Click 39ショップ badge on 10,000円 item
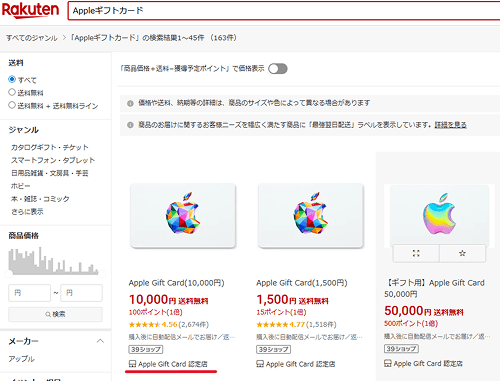This screenshot has height=381, width=500. point(146,349)
